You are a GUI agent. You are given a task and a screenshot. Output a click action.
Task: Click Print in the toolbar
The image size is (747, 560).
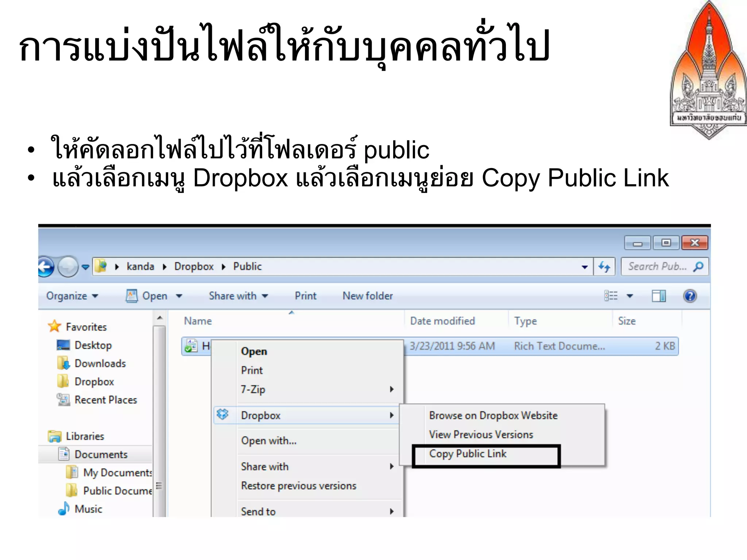coord(306,296)
